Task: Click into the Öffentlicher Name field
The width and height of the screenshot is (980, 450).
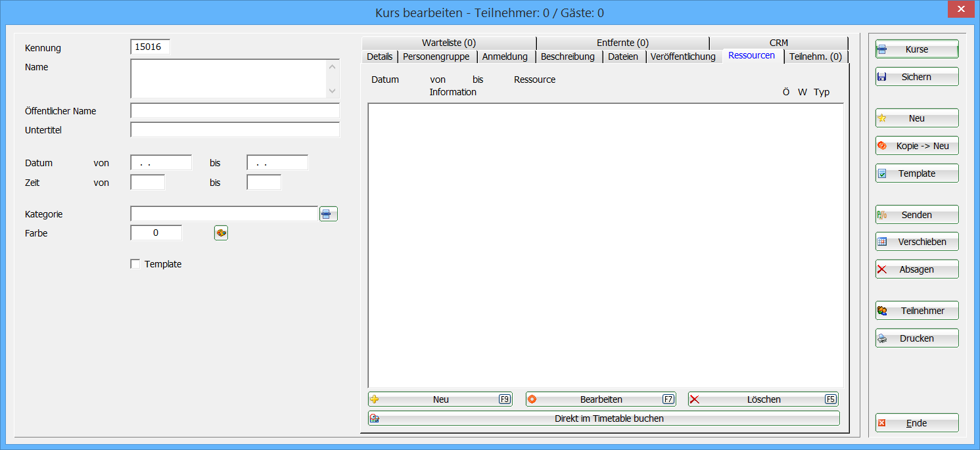Action: coord(235,111)
